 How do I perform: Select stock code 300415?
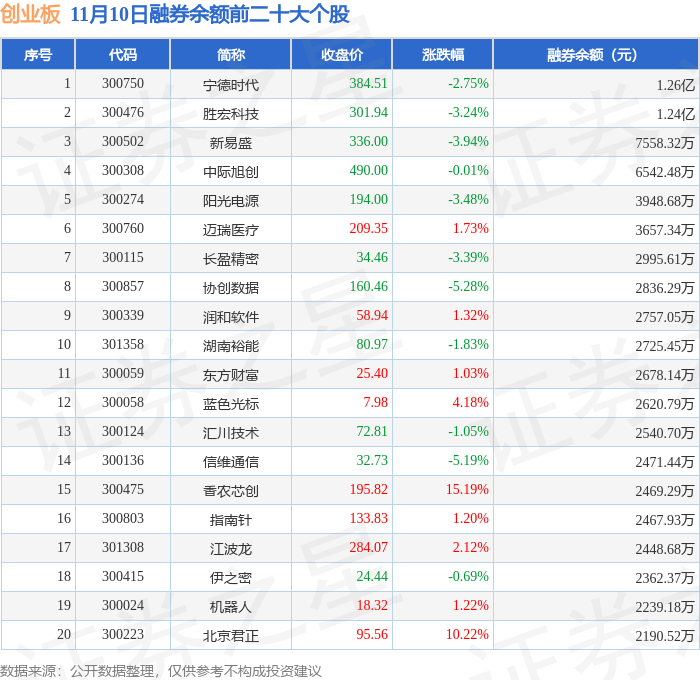click(x=123, y=577)
